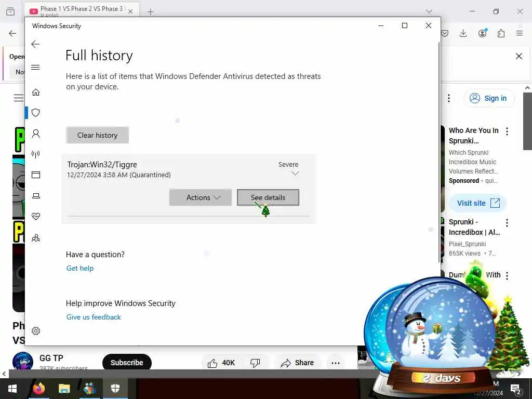
Task: Open the Windows Start menu
Action: (12, 389)
